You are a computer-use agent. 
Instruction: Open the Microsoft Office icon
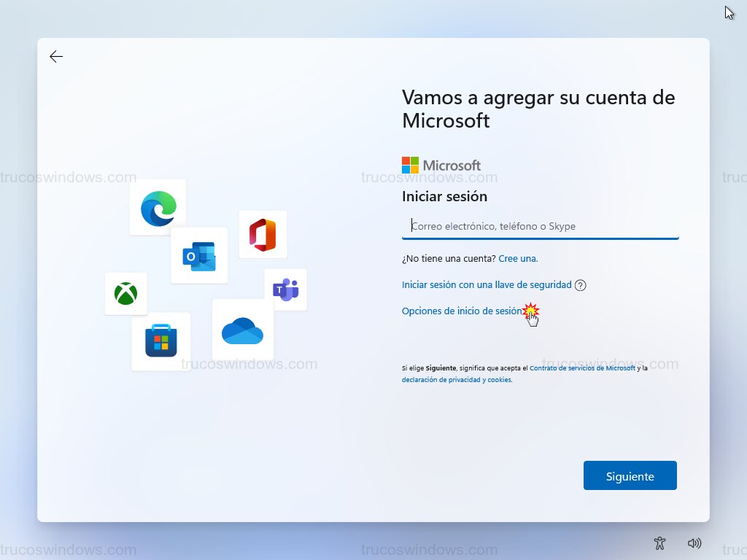[263, 234]
